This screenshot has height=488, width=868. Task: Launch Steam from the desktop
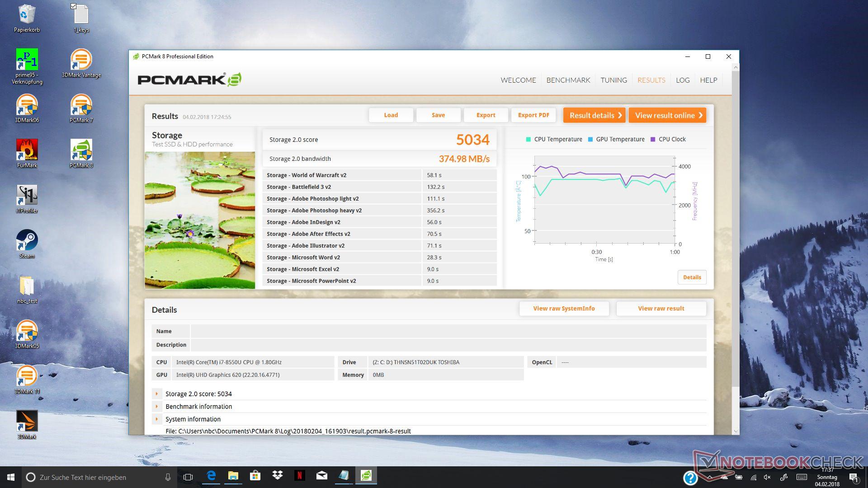point(27,241)
